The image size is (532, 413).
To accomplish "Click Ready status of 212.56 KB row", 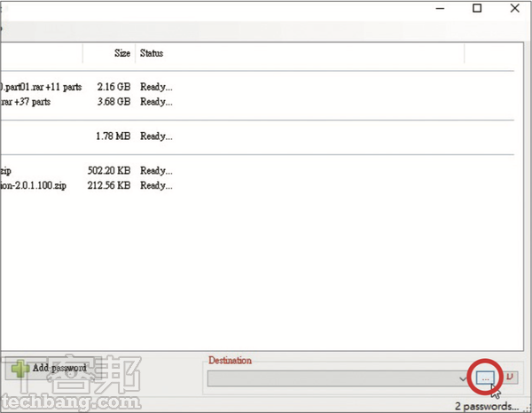I will pos(156,185).
